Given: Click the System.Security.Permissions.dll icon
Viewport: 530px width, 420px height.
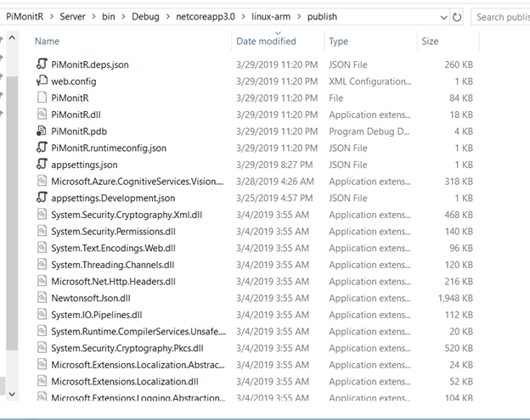Looking at the screenshot, I should 42,231.
